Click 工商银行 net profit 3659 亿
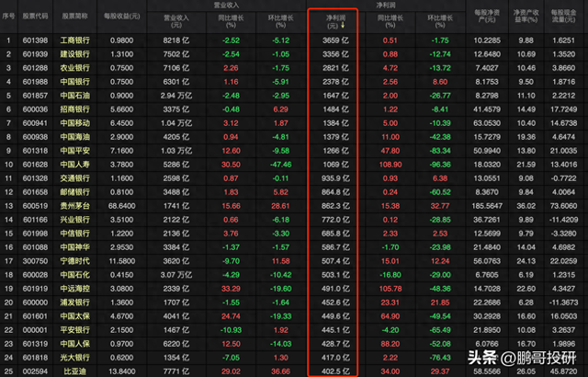588x377 pixels. [335, 40]
